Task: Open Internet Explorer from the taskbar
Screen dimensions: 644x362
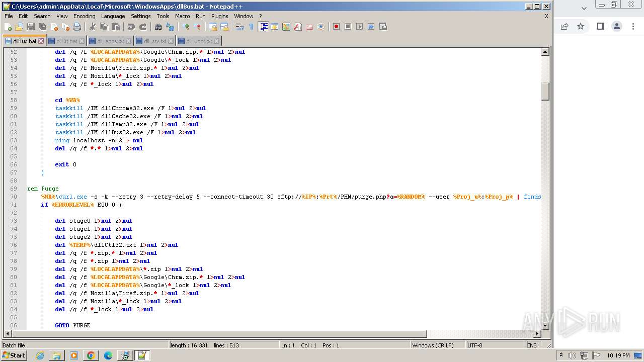Action: [40, 355]
